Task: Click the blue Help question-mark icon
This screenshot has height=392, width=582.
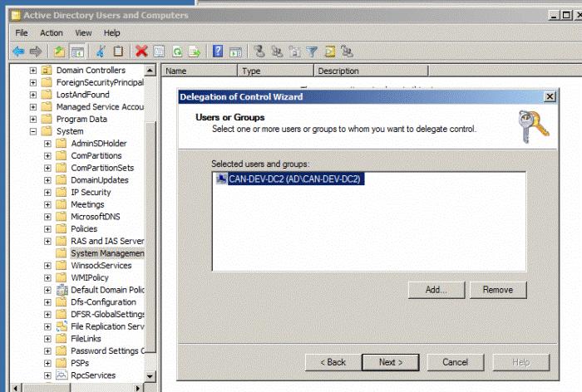Action: [x=218, y=51]
